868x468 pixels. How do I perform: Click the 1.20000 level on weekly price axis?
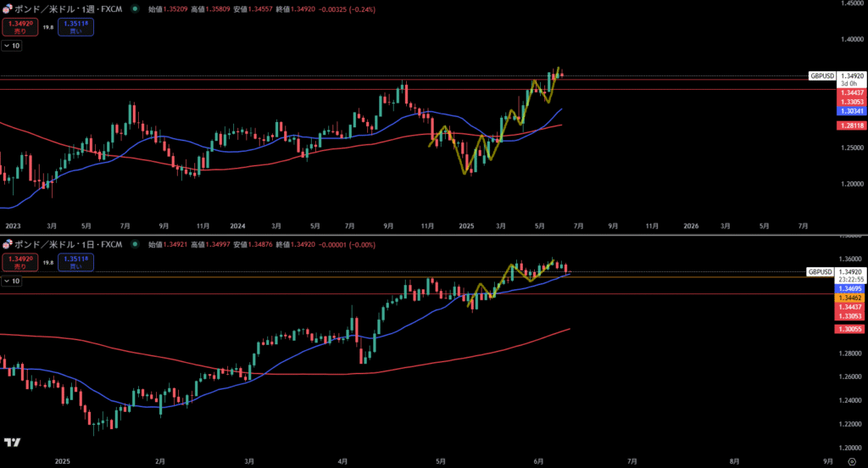pos(852,184)
